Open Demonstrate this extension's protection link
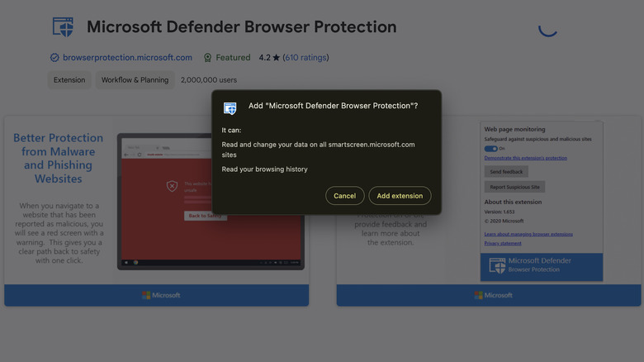The width and height of the screenshot is (644, 362). point(525,158)
